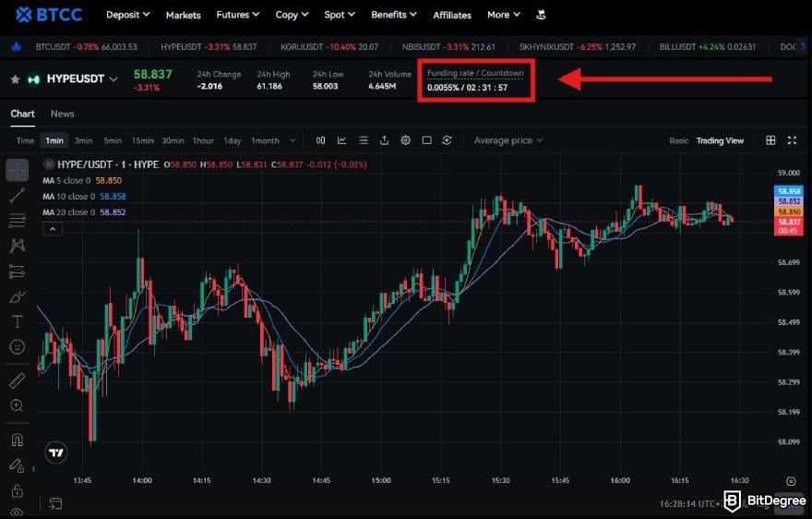The width and height of the screenshot is (812, 519).
Task: Open the emoji icons tool
Action: point(18,347)
